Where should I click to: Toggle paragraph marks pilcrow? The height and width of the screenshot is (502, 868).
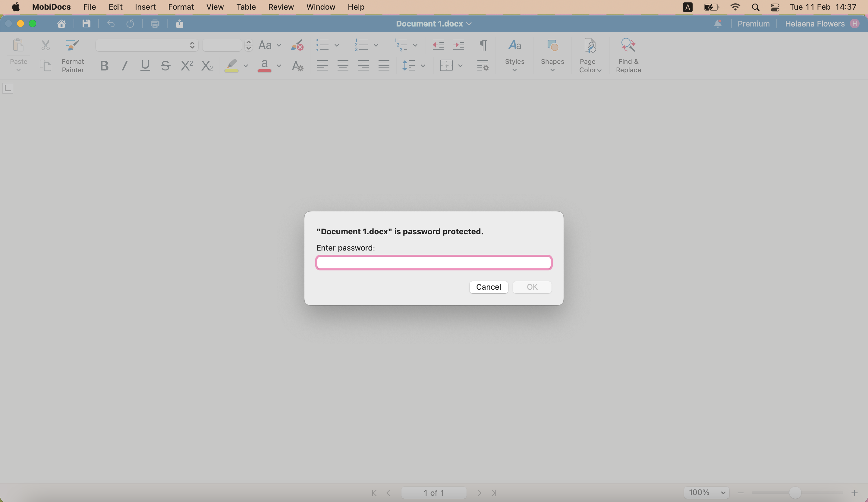pyautogui.click(x=483, y=45)
